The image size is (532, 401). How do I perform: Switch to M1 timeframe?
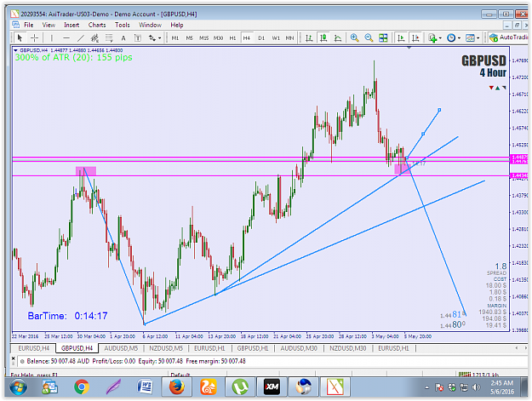pyautogui.click(x=175, y=38)
